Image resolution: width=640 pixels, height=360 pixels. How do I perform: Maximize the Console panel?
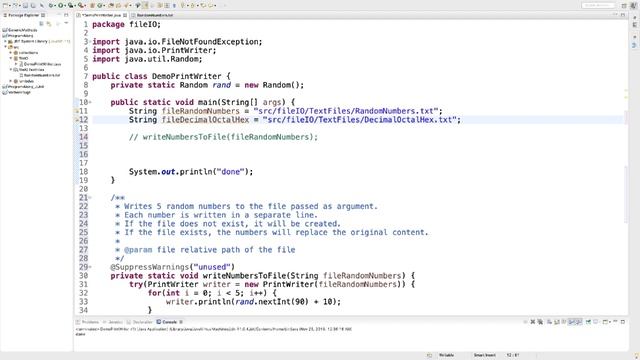(x=623, y=322)
